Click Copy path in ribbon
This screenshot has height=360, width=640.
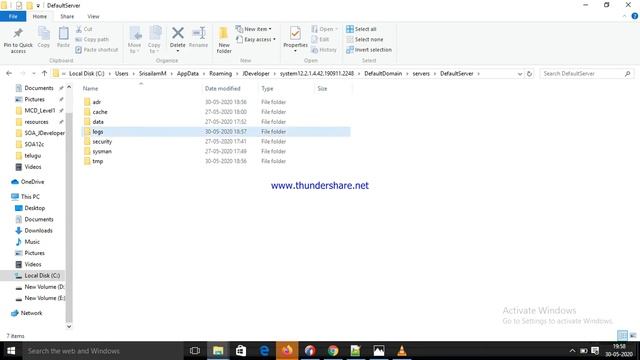[x=92, y=40]
